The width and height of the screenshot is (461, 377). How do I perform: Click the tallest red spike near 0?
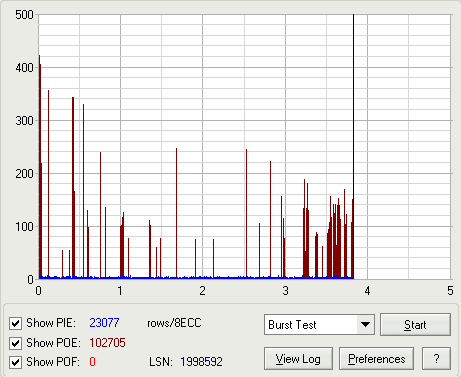click(x=39, y=167)
